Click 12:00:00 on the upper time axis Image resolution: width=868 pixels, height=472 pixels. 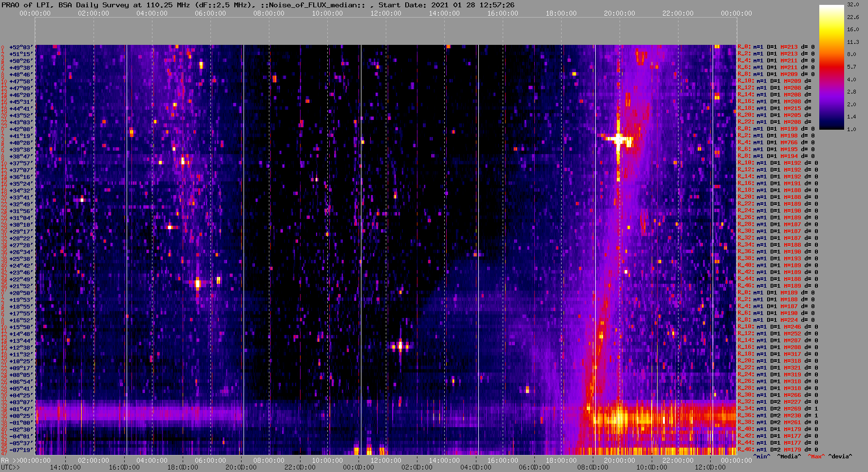click(386, 14)
